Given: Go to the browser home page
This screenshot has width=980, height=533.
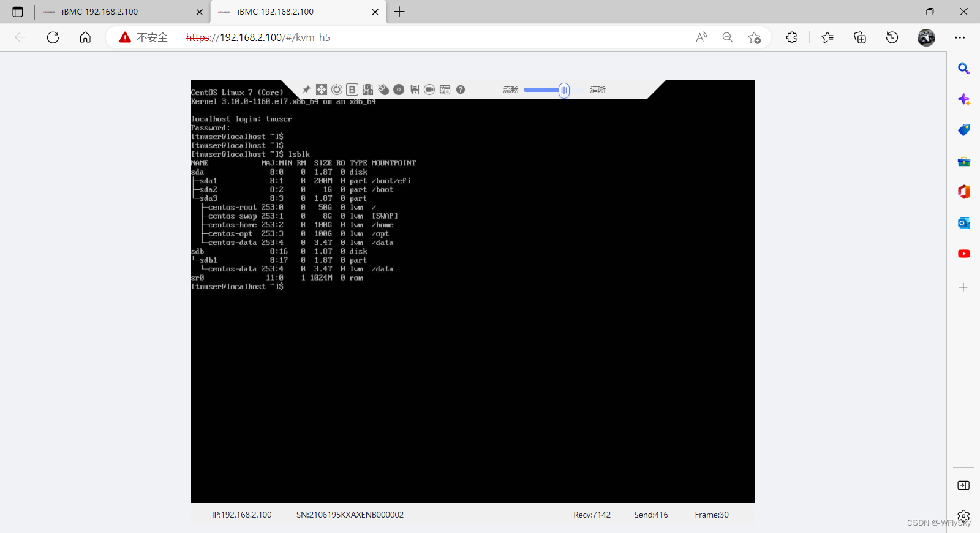Looking at the screenshot, I should pos(85,37).
